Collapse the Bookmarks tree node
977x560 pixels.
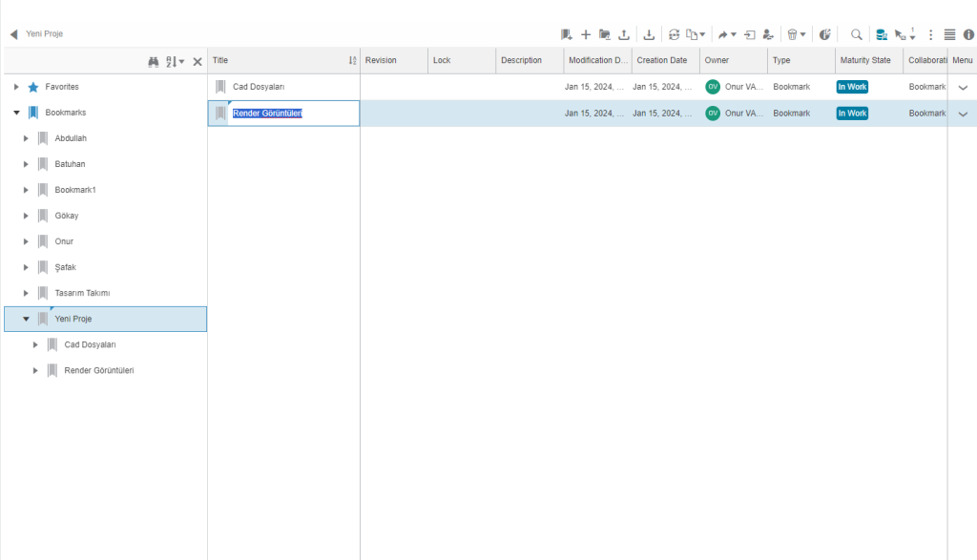16,113
